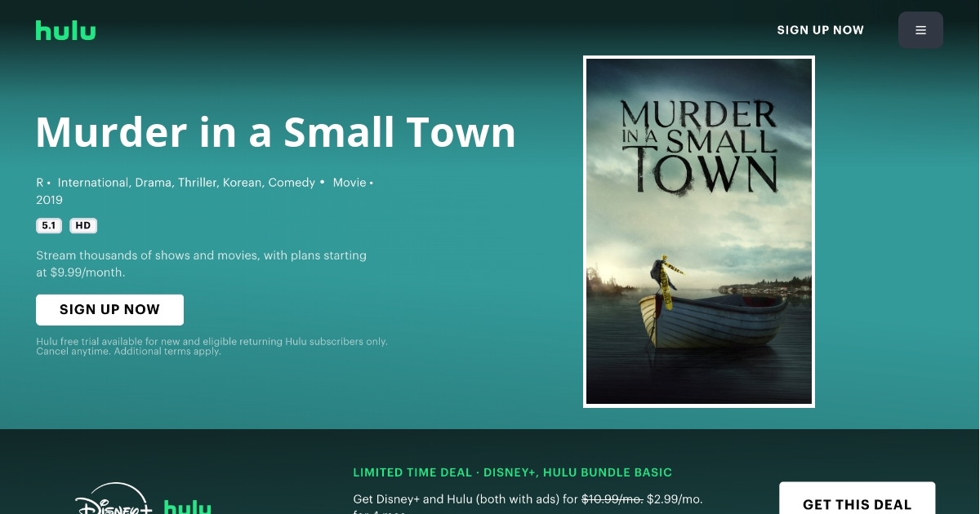Click the white SIGN UP NOW button
The width and height of the screenshot is (980, 514).
pos(109,310)
